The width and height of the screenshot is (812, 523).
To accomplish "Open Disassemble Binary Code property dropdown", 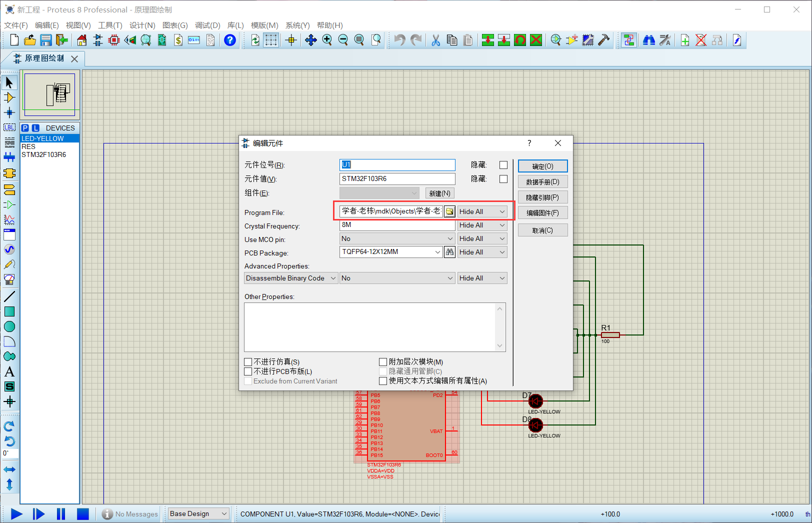I will coord(291,278).
